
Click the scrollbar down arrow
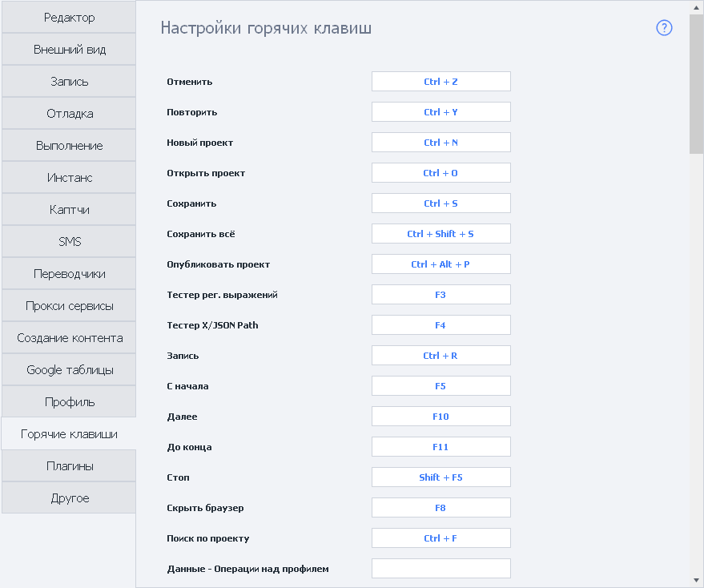tap(696, 580)
